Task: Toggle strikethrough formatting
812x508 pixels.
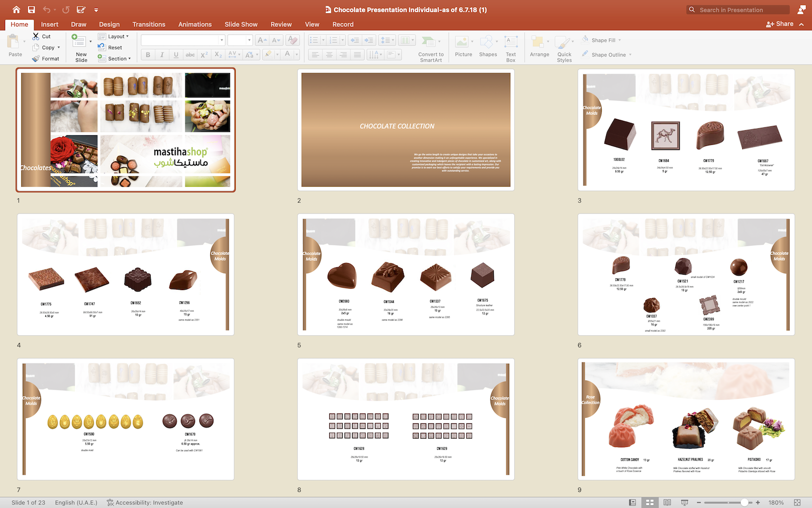Action: (190, 55)
